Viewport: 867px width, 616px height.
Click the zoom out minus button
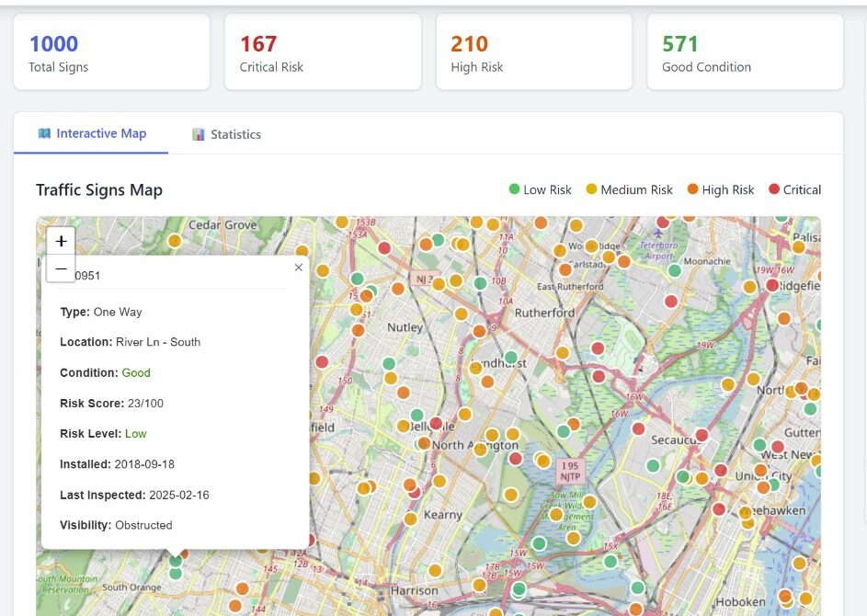[61, 268]
